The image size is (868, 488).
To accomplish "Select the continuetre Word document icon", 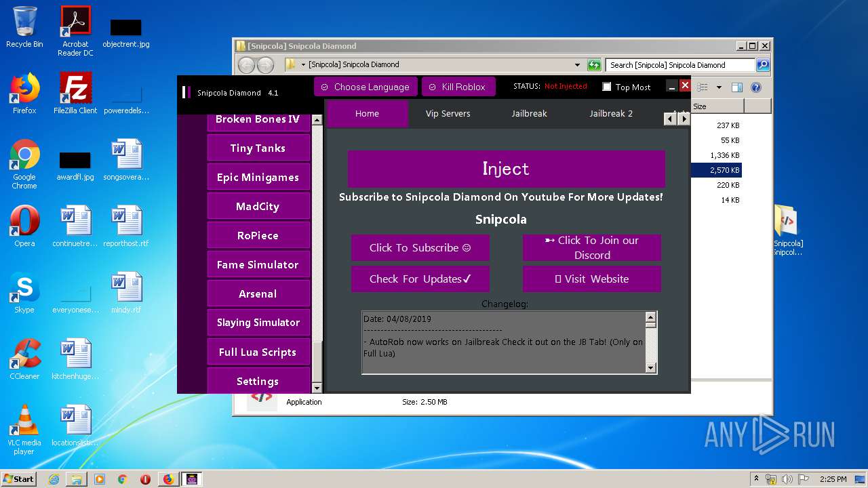I will (75, 226).
